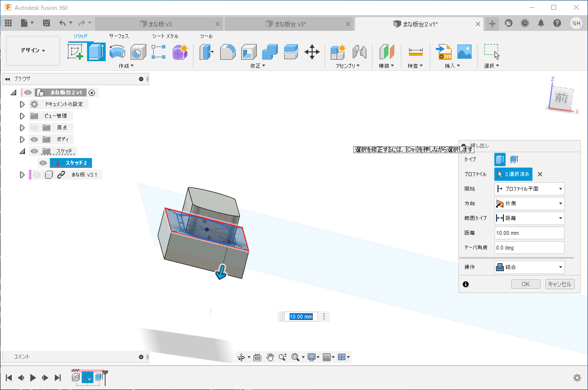Image resolution: width=588 pixels, height=390 pixels.
Task: Open notifications bell icon
Action: pos(541,23)
